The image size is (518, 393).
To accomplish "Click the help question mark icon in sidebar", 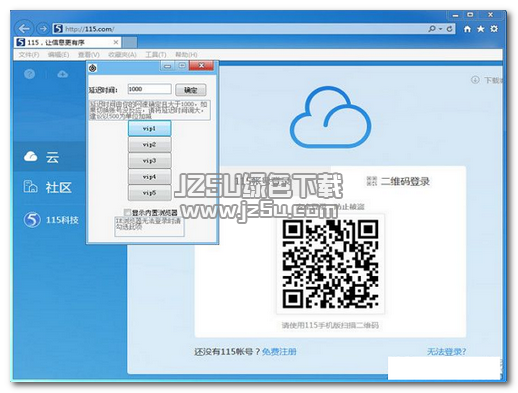I will pyautogui.click(x=29, y=74).
